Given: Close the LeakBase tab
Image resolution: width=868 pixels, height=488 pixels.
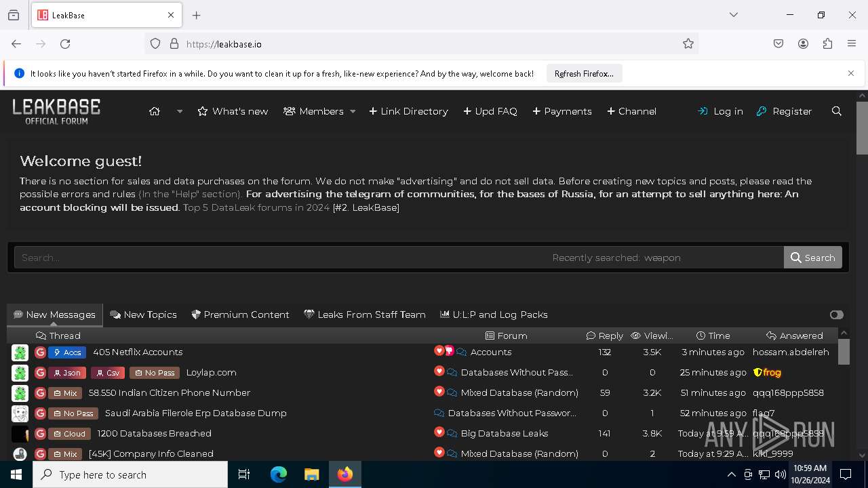Looking at the screenshot, I should tap(171, 15).
